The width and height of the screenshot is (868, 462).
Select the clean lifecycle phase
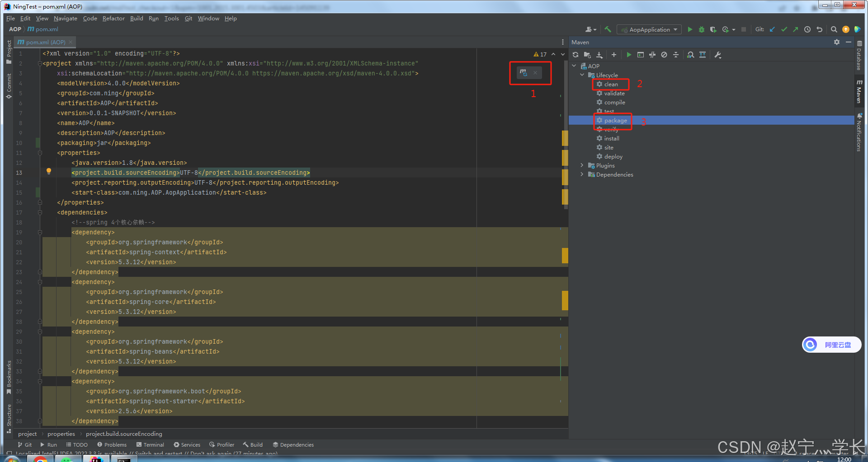click(x=611, y=84)
